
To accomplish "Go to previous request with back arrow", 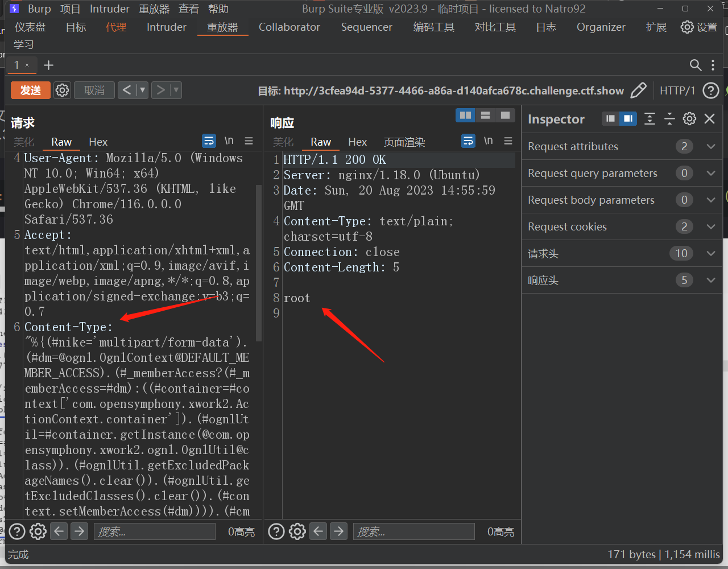I will click(127, 90).
